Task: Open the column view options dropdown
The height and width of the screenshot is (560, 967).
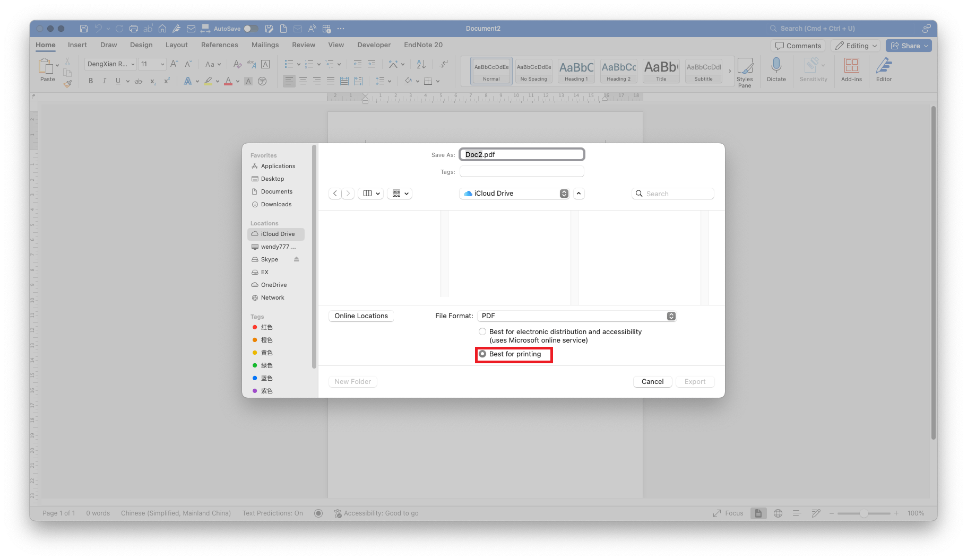Action: pyautogui.click(x=371, y=194)
